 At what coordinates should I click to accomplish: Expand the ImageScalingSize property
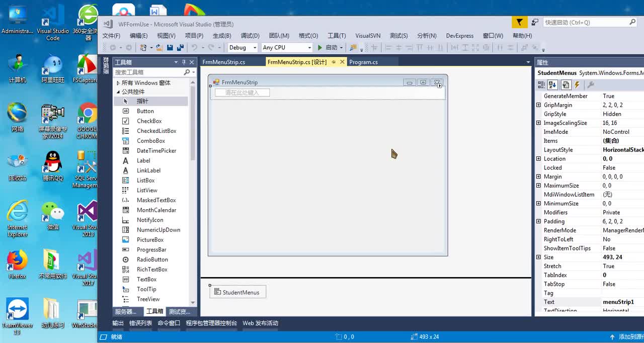click(538, 123)
